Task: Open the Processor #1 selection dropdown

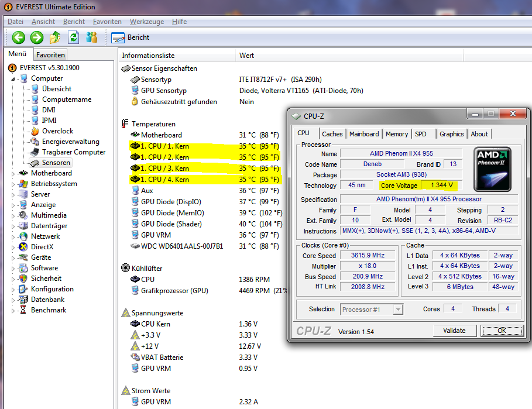Action: [x=399, y=310]
